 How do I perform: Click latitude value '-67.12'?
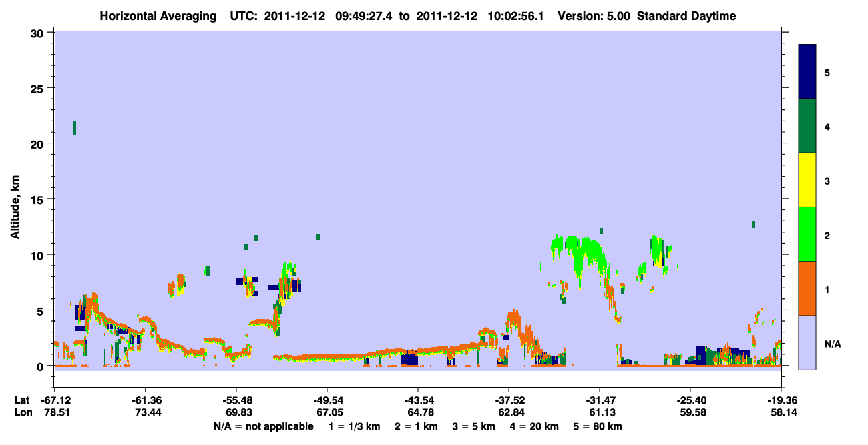55,400
